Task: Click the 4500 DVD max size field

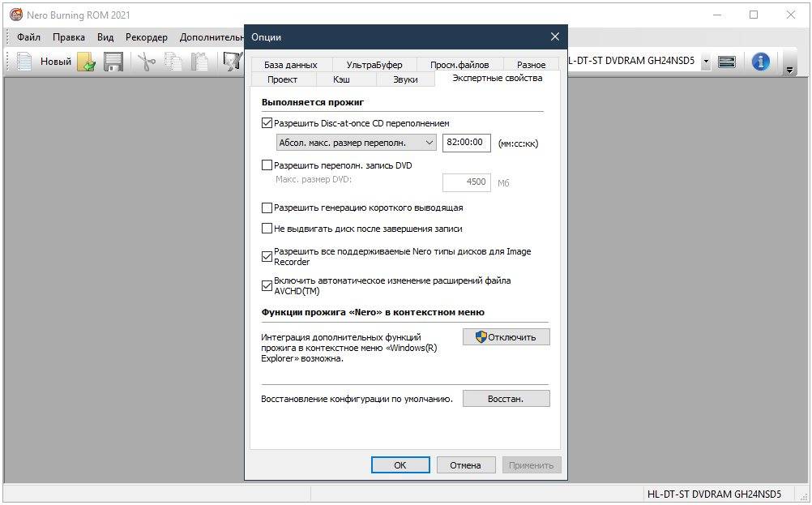Action: pos(467,182)
